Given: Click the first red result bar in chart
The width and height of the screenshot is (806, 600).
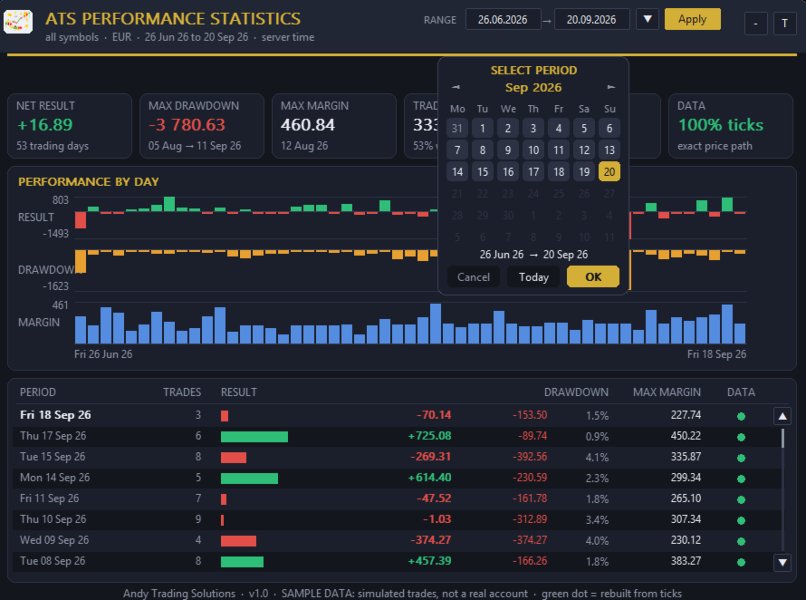Looking at the screenshot, I should pyautogui.click(x=80, y=220).
